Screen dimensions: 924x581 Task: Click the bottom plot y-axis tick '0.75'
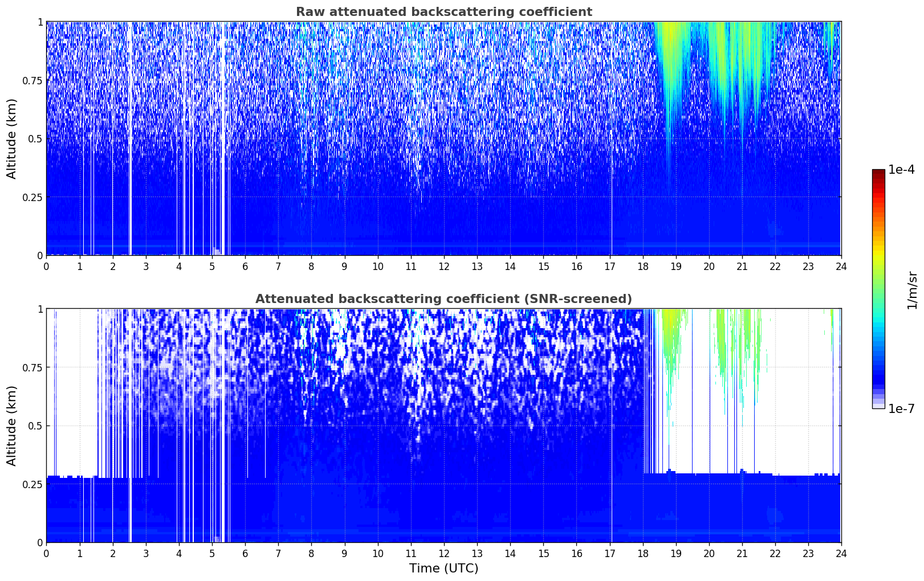pos(32,367)
